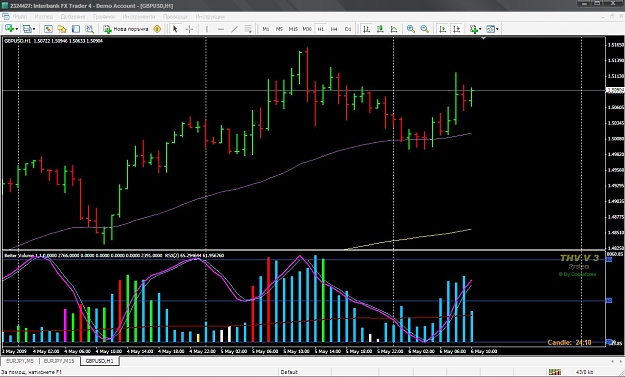The image size is (625, 377).
Task: Click the 43/0 kb traffic indicator
Action: [x=584, y=372]
